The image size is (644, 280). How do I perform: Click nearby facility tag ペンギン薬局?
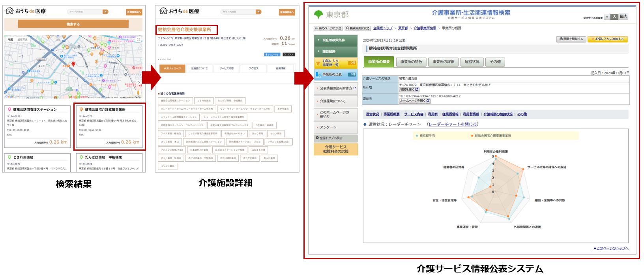[168, 166]
